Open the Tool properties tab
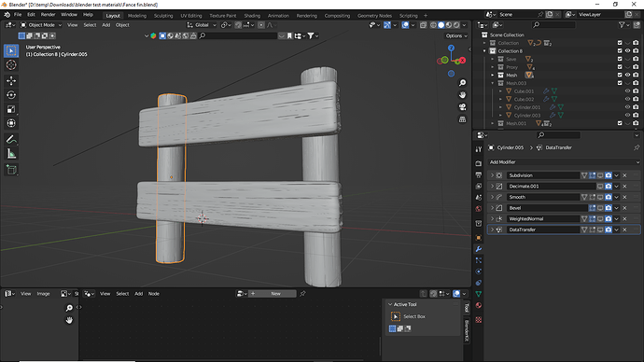644x362 pixels. pyautogui.click(x=479, y=150)
